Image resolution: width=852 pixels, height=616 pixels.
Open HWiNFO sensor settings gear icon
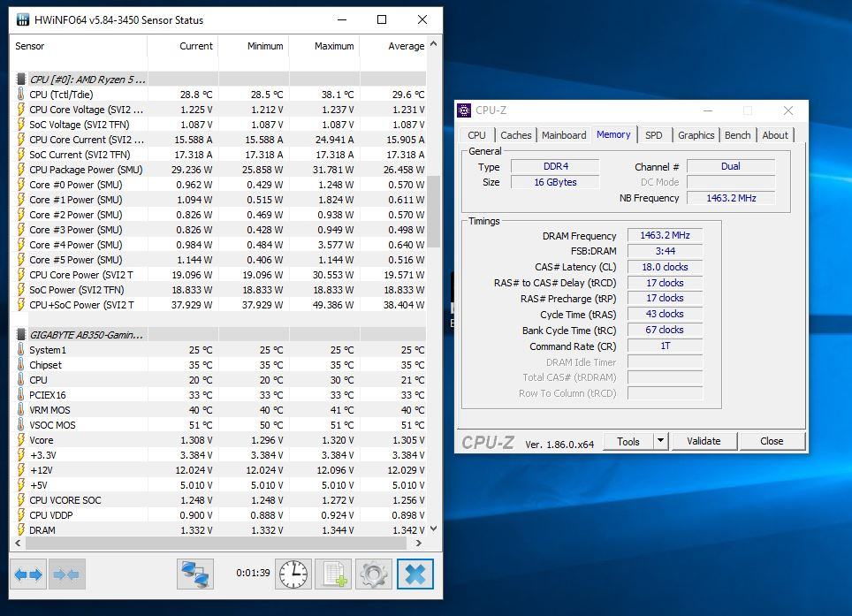374,574
